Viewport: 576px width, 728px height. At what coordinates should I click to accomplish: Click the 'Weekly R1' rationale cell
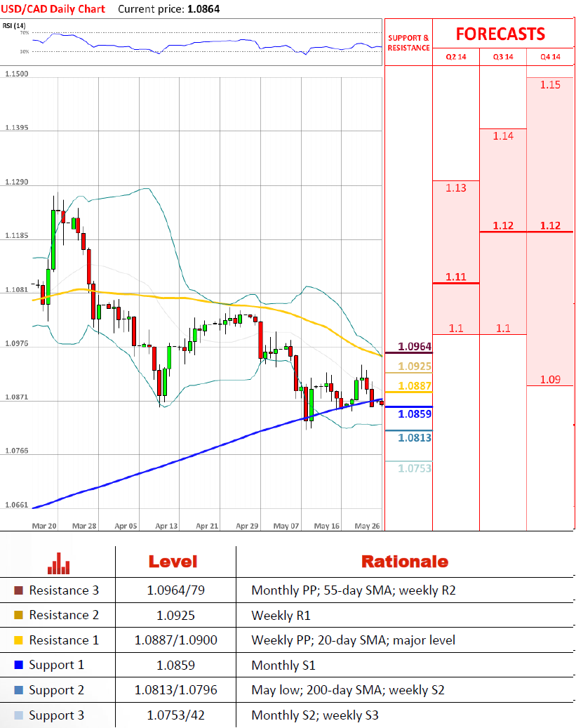pos(281,616)
